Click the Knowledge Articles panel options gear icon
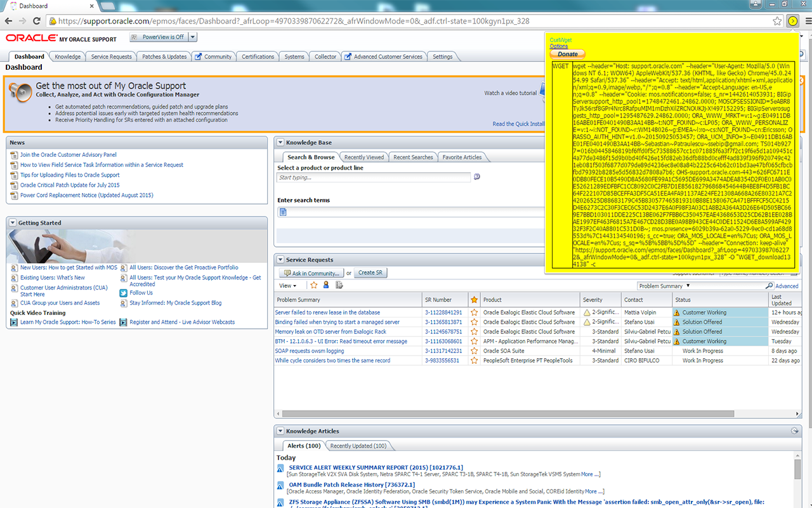812x508 pixels. click(x=794, y=431)
